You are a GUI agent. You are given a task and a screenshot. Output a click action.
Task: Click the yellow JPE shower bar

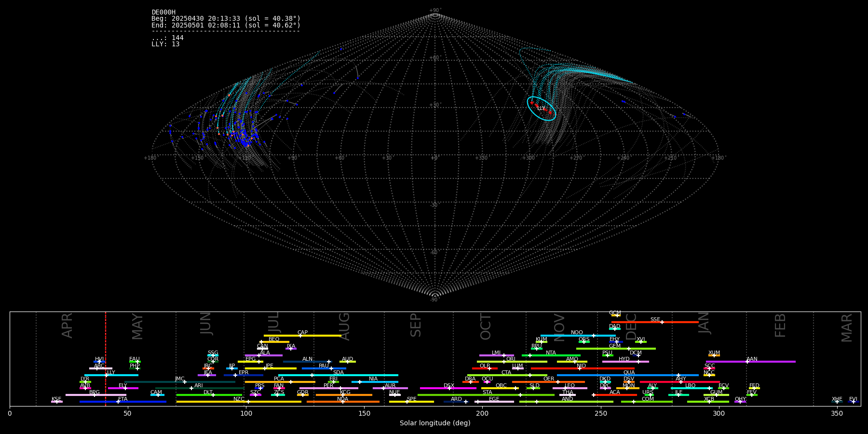[x=271, y=368]
